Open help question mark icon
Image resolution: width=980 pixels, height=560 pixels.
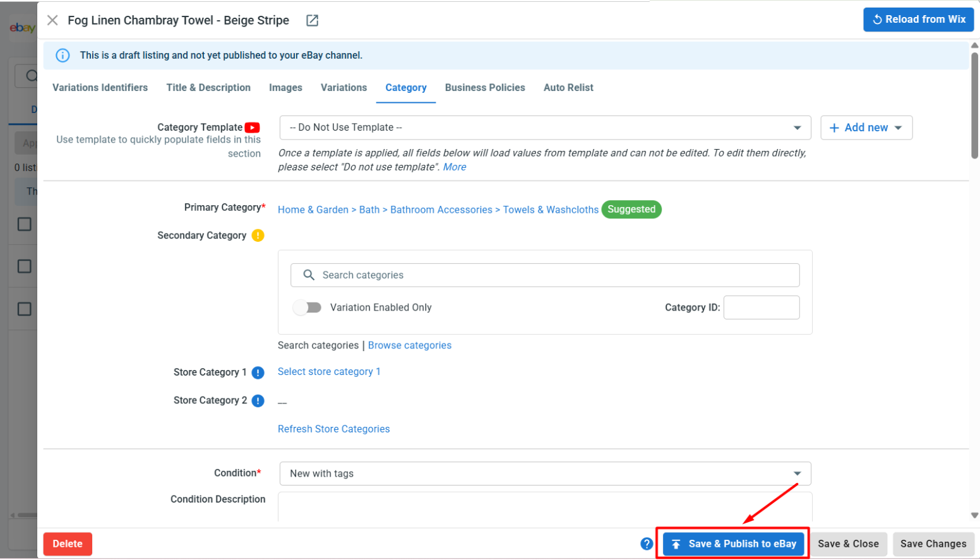(647, 544)
